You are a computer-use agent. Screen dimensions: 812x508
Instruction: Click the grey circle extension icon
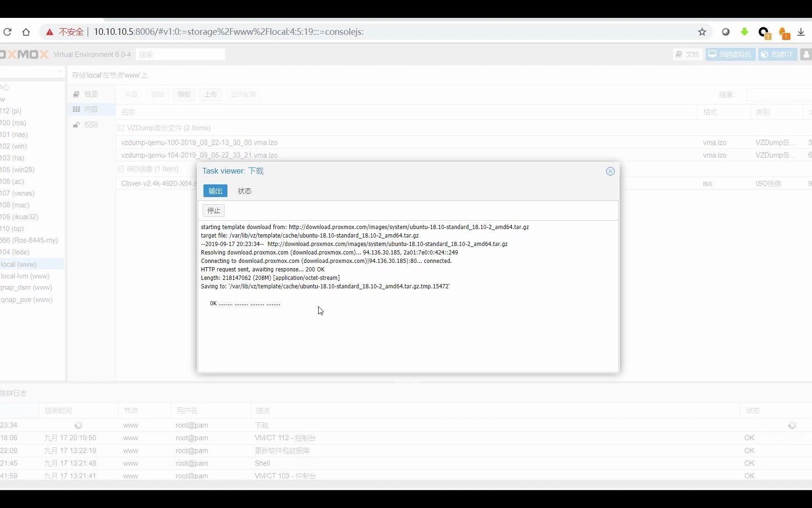pos(726,32)
